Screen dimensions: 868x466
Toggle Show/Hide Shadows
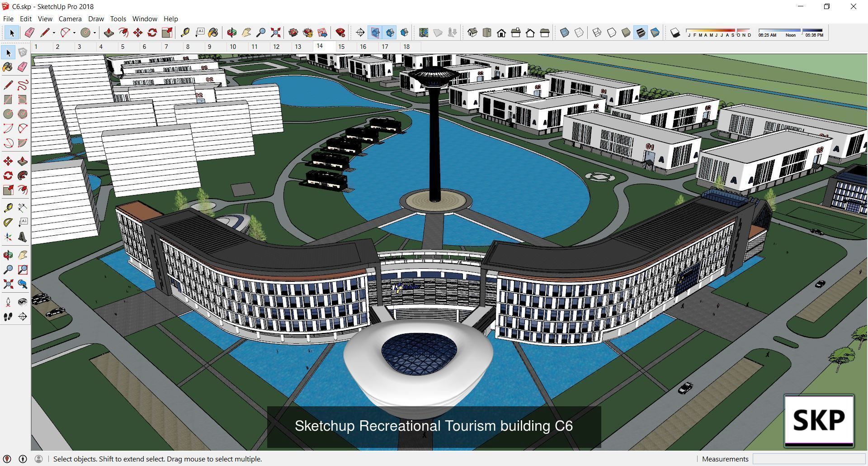(x=675, y=33)
